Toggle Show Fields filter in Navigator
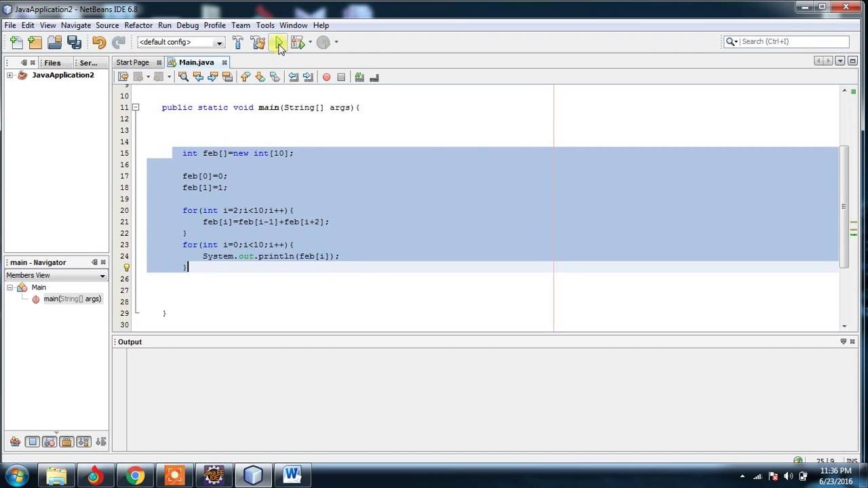This screenshot has height=488, width=868. pyautogui.click(x=32, y=442)
